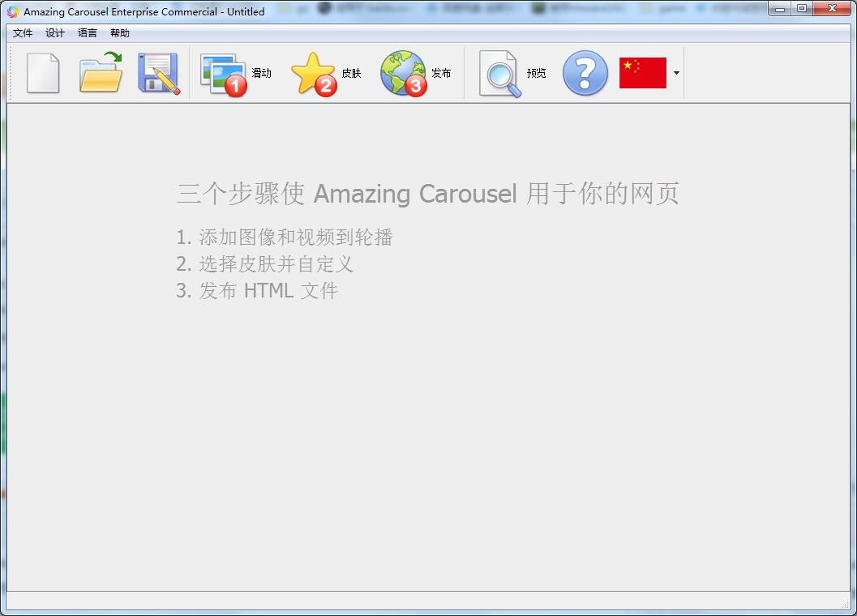
Task: Create a new carousel project
Action: coord(43,73)
